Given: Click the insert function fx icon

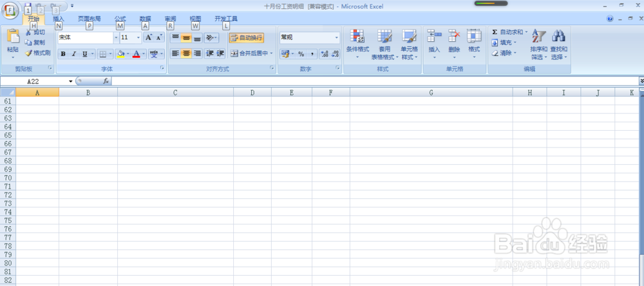Looking at the screenshot, I should point(106,81).
